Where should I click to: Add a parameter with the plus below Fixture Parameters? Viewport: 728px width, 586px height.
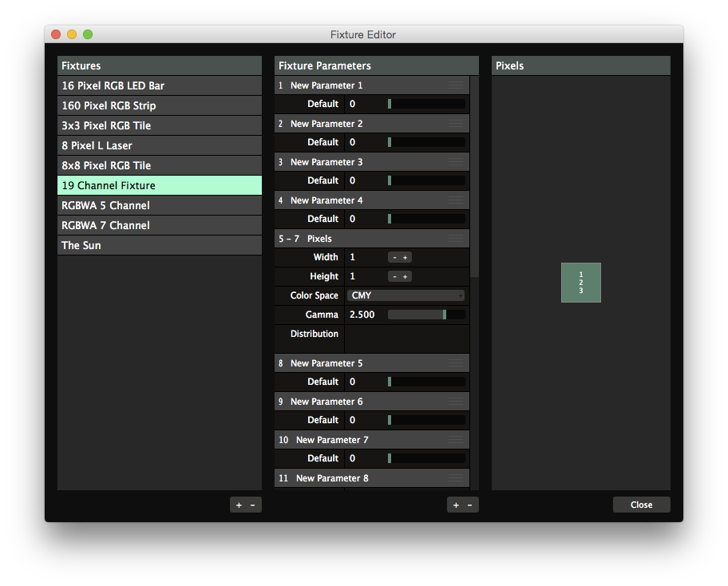point(456,505)
